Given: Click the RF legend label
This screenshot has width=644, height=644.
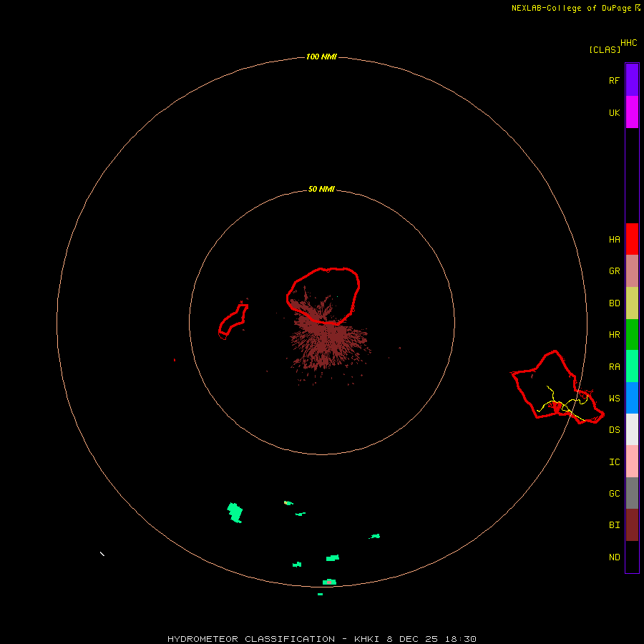Looking at the screenshot, I should pos(614,81).
